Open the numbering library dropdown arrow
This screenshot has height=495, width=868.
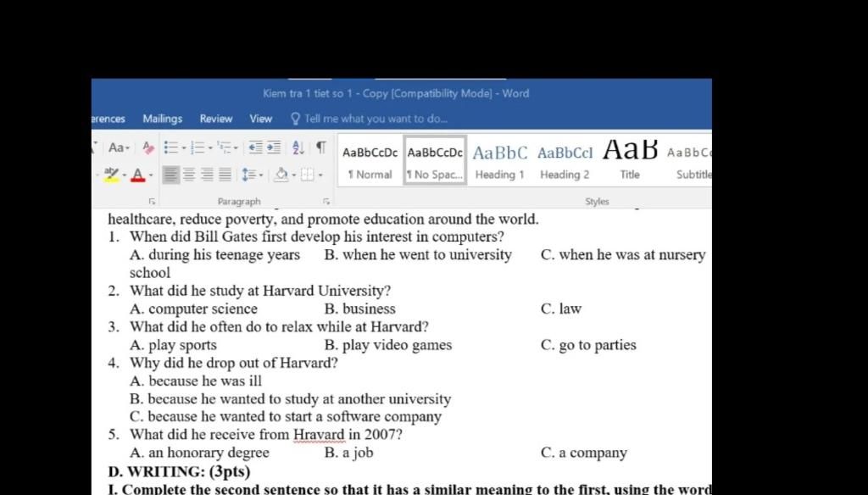[x=210, y=148]
